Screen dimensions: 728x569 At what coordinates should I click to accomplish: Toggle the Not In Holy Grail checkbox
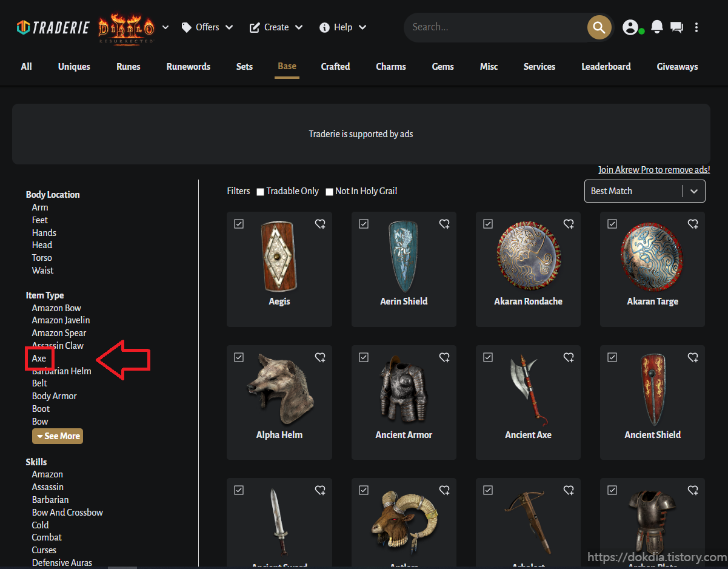329,192
